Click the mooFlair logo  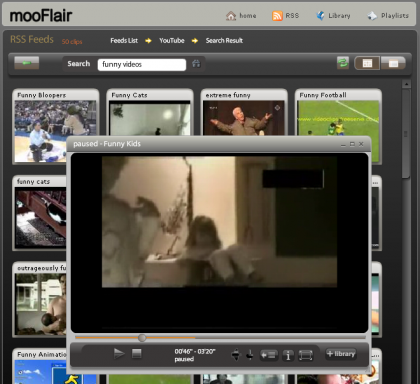pyautogui.click(x=41, y=16)
